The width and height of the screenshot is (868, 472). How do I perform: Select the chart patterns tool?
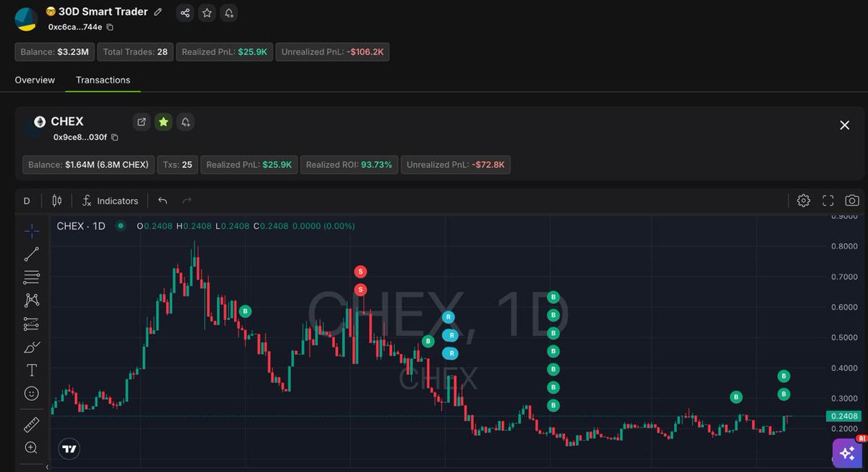32,300
